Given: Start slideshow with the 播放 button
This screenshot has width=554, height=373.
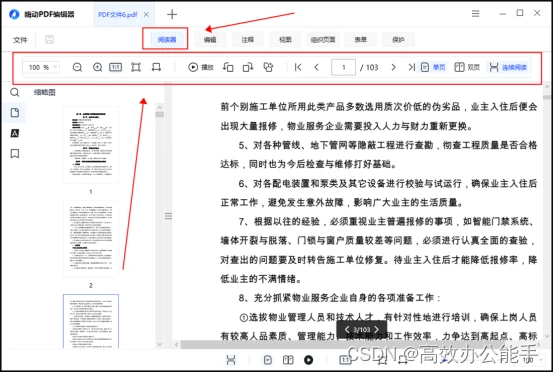Looking at the screenshot, I should (201, 67).
